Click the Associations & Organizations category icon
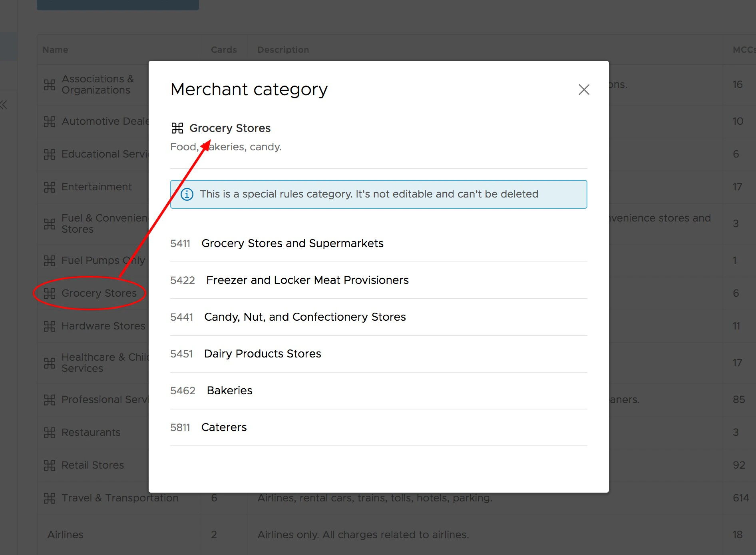The image size is (756, 555). click(50, 85)
